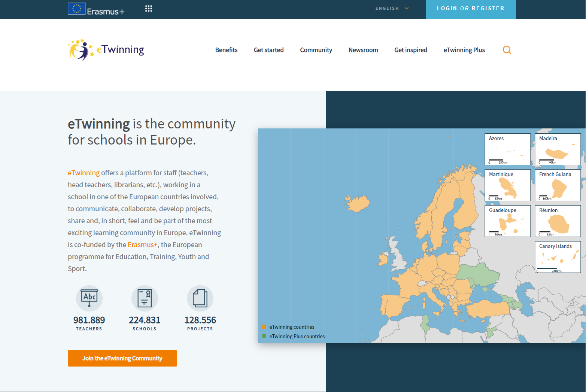Click the eTwinning logo
This screenshot has height=392, width=586.
pos(106,50)
